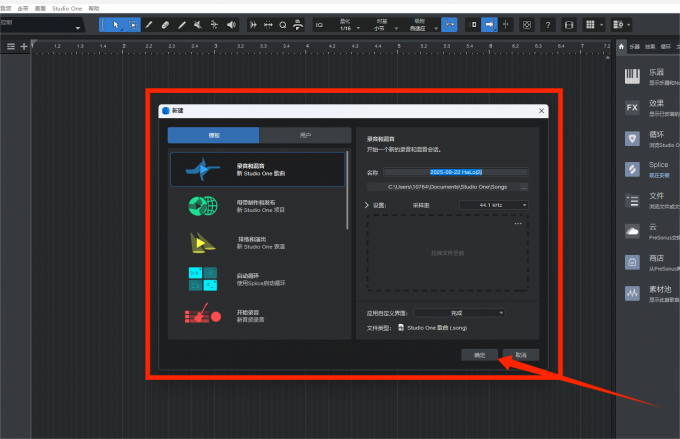This screenshot has width=680, height=439.
Task: Open the 乐器 instruments browser icon
Action: click(x=632, y=76)
